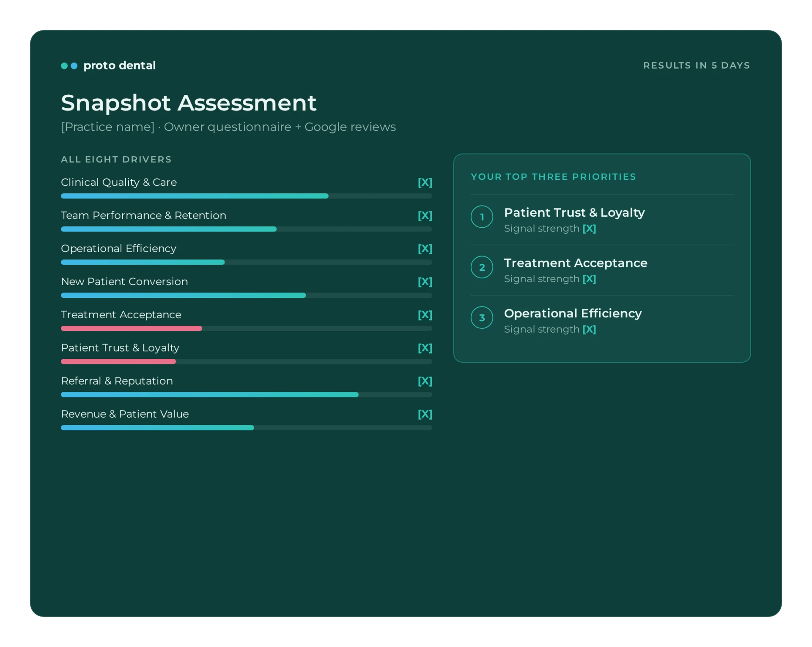Click the Revenue & Patient Value progress bar

[x=247, y=428]
